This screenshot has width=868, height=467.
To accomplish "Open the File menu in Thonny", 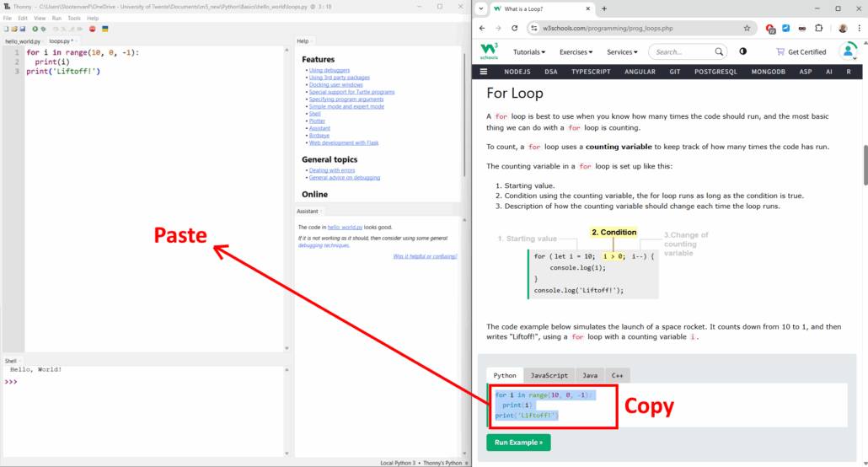I will 8,19.
